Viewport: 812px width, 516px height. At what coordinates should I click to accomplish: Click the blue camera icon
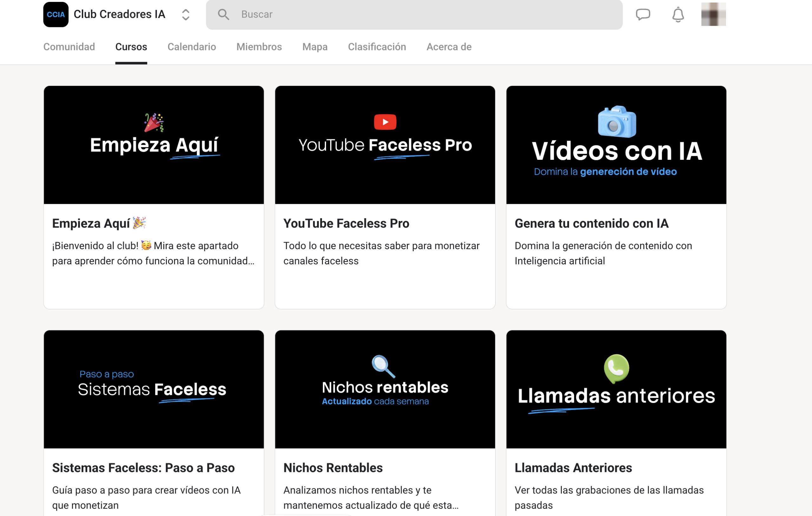click(x=617, y=122)
